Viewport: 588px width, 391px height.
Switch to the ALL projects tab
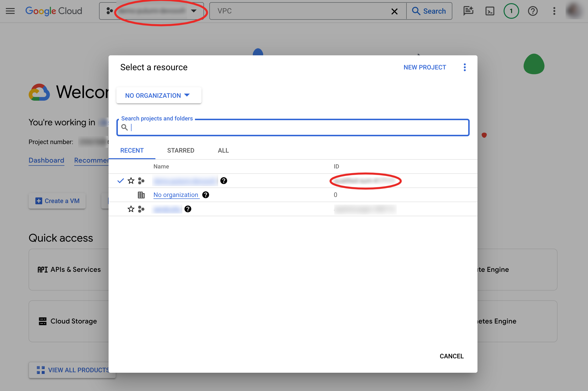pos(223,150)
